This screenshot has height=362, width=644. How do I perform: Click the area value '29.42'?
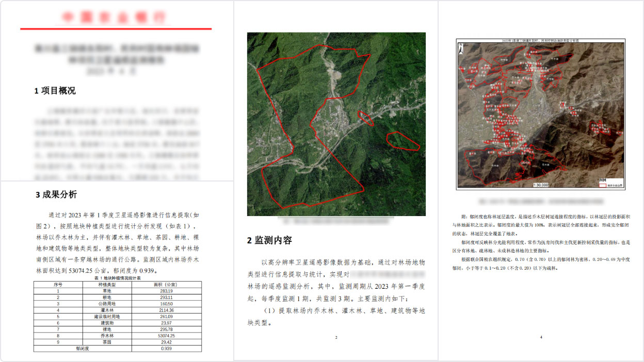pyautogui.click(x=167, y=341)
